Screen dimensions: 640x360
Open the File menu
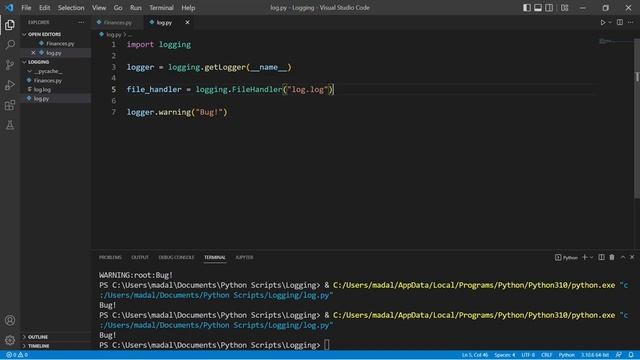pos(26,8)
